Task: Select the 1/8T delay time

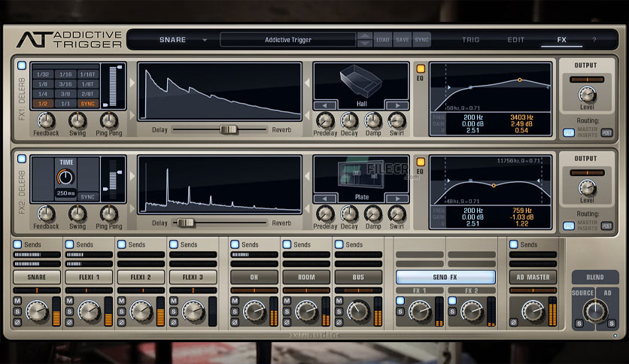Action: click(x=87, y=84)
